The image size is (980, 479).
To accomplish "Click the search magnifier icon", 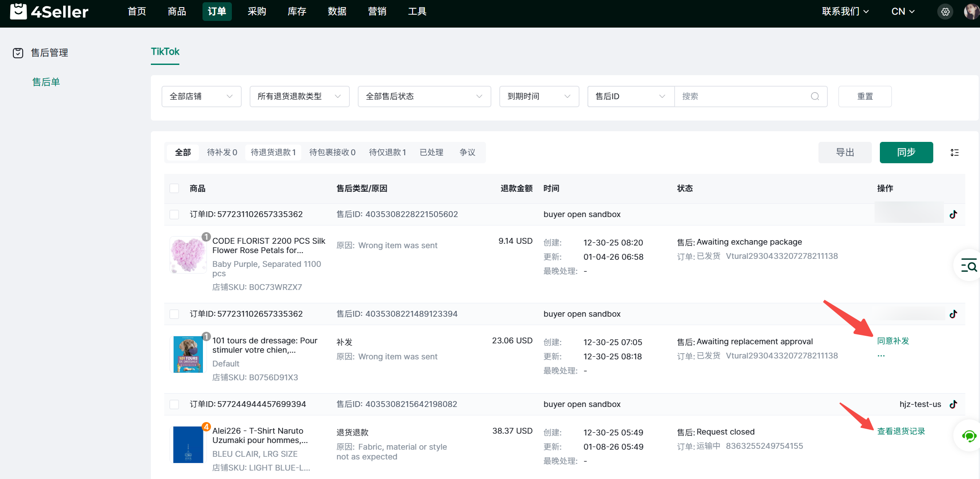I will (x=814, y=97).
